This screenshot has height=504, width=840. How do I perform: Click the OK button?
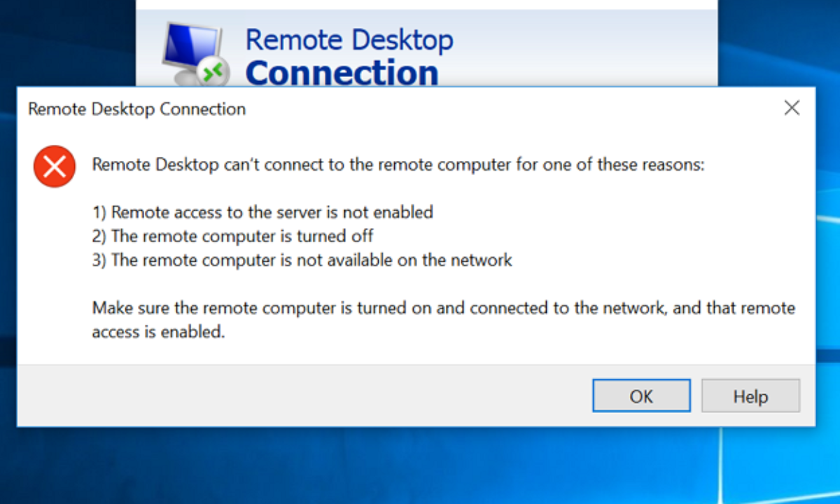641,396
